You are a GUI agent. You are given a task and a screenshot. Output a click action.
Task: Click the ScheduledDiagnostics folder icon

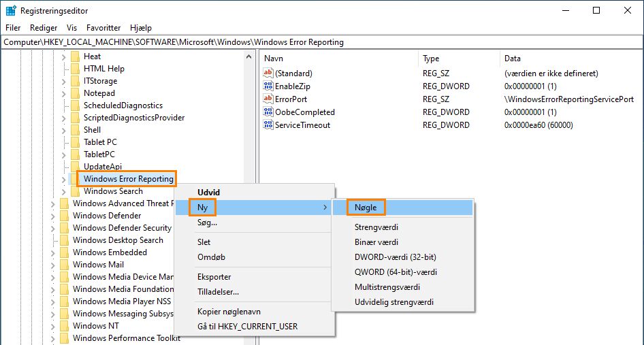(75, 105)
